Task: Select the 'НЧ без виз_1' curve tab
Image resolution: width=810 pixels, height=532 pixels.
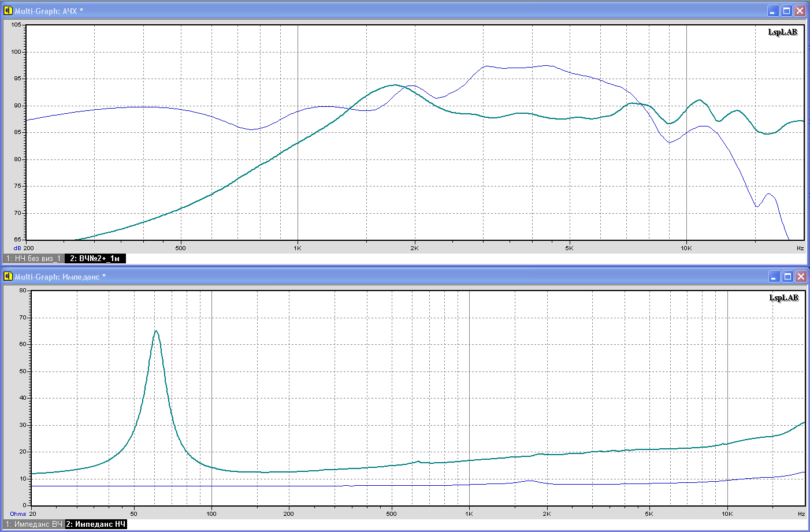Action: pyautogui.click(x=34, y=258)
